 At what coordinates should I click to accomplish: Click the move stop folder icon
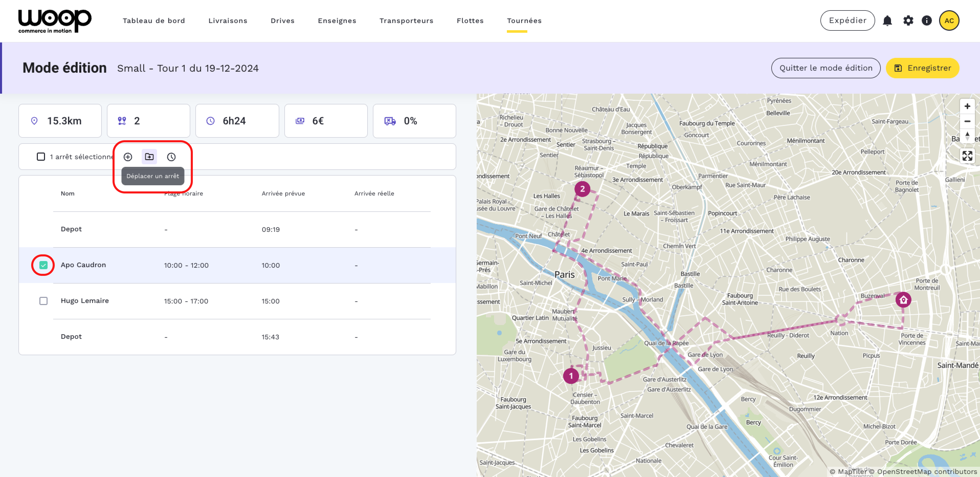149,157
